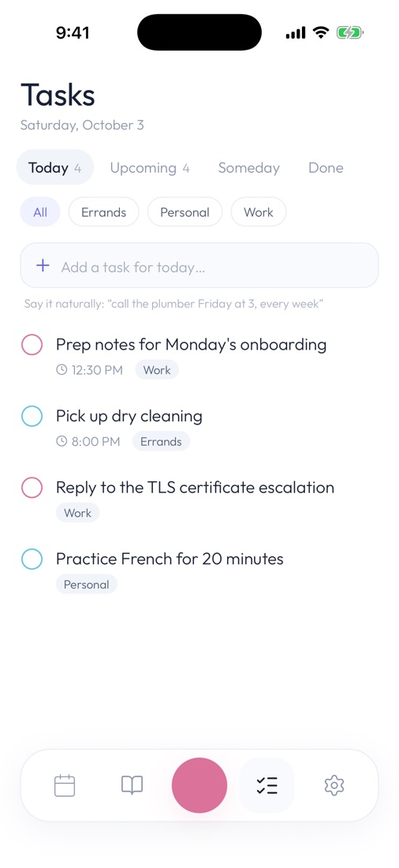The image size is (399, 868).
Task: Open the journal book icon
Action: [x=132, y=785]
